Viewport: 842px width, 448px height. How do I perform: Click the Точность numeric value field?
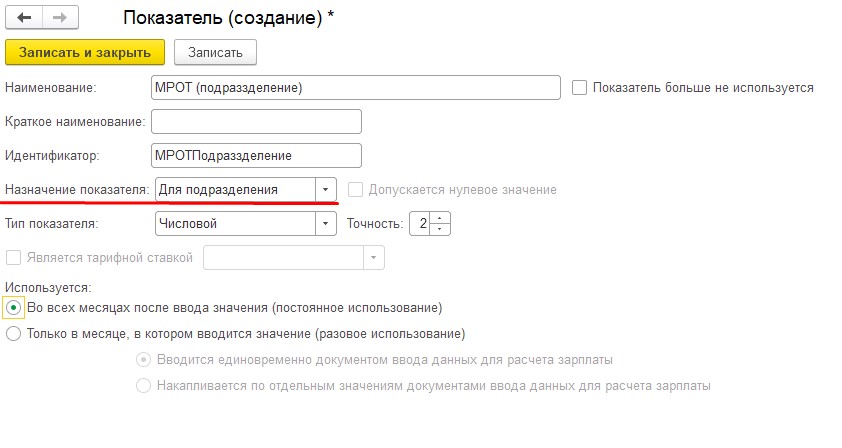tap(420, 223)
